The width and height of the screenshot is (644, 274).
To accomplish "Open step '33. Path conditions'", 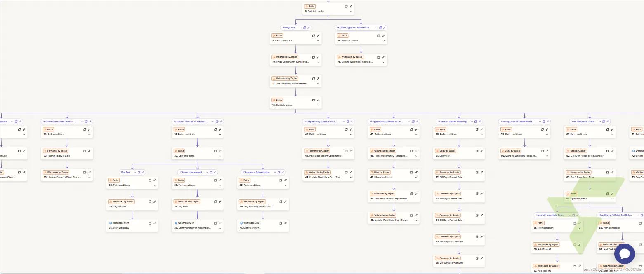I will pos(132,183).
